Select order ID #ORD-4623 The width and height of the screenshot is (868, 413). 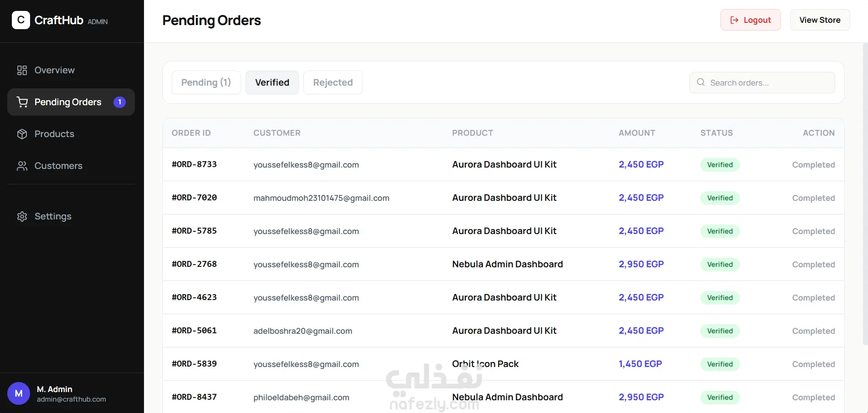[194, 297]
